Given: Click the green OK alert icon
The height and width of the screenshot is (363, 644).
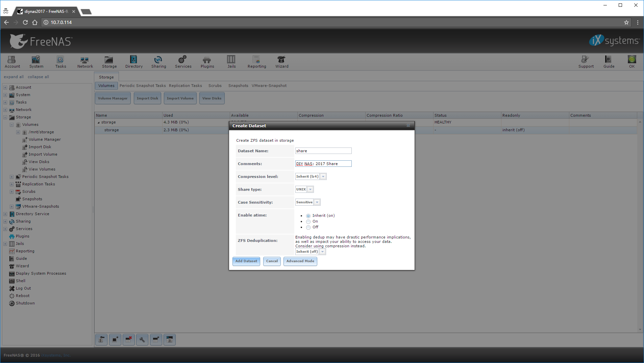Looking at the screenshot, I should pos(631,62).
